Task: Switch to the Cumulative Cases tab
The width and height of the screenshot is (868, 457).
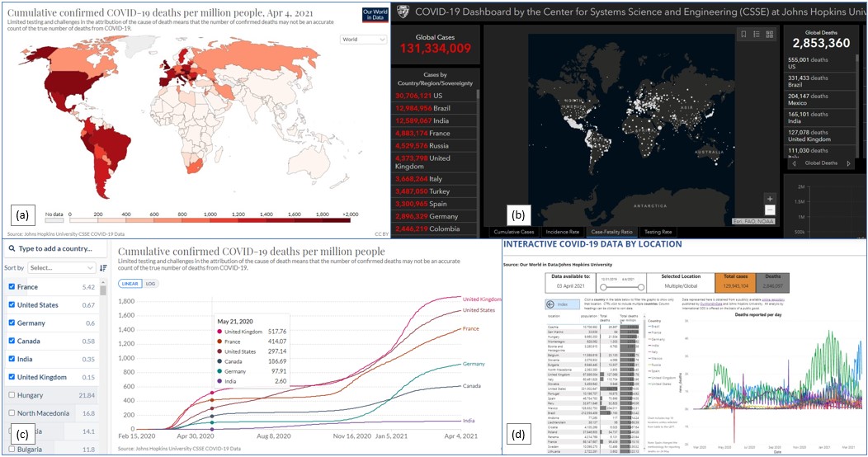Action: (514, 232)
